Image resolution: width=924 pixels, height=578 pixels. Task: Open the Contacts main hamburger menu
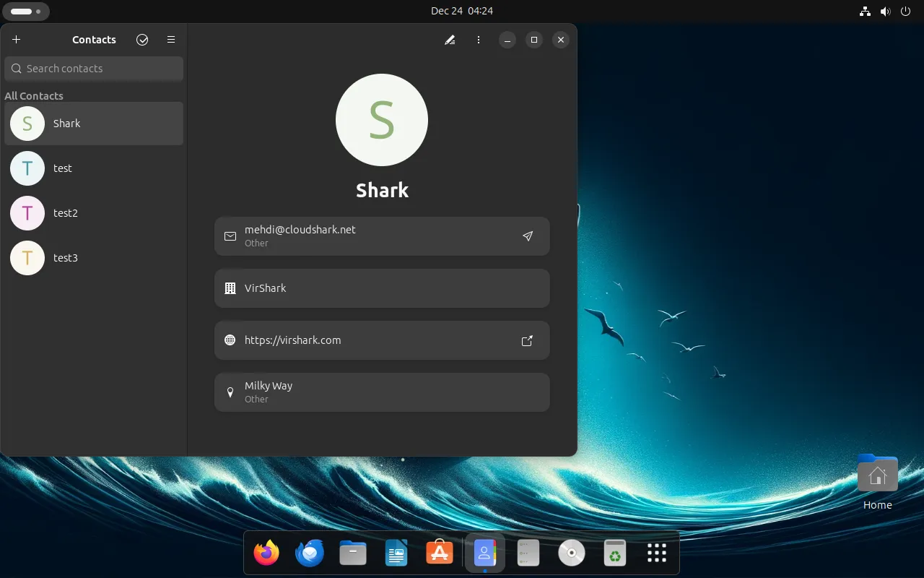[171, 40]
